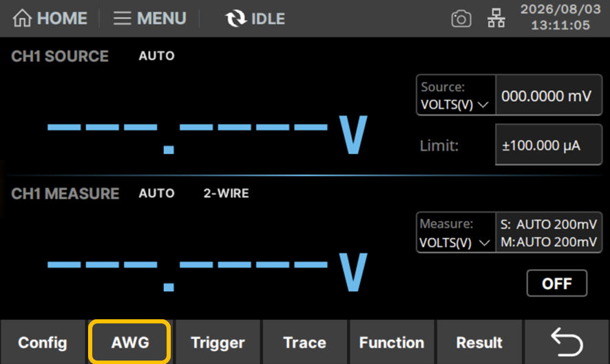Screen dimensions: 610x364
Task: Show the Result page
Action: [479, 342]
